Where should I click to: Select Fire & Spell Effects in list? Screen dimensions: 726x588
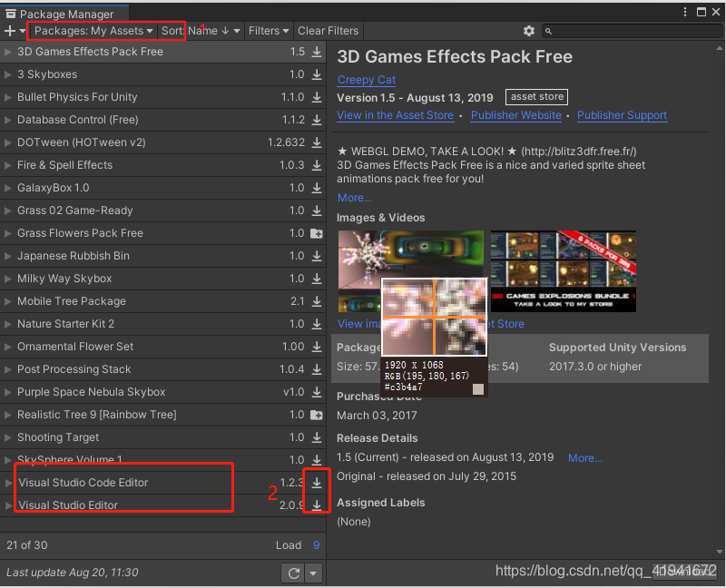click(x=163, y=165)
